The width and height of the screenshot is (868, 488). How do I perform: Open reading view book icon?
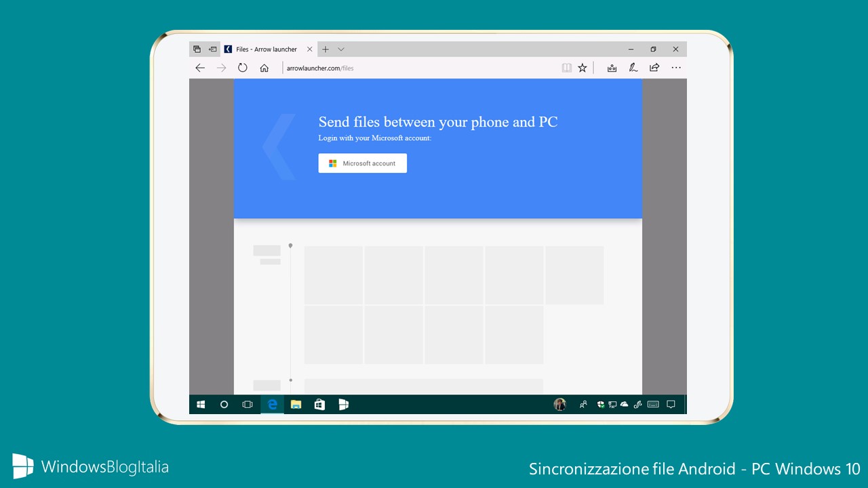[x=567, y=68]
